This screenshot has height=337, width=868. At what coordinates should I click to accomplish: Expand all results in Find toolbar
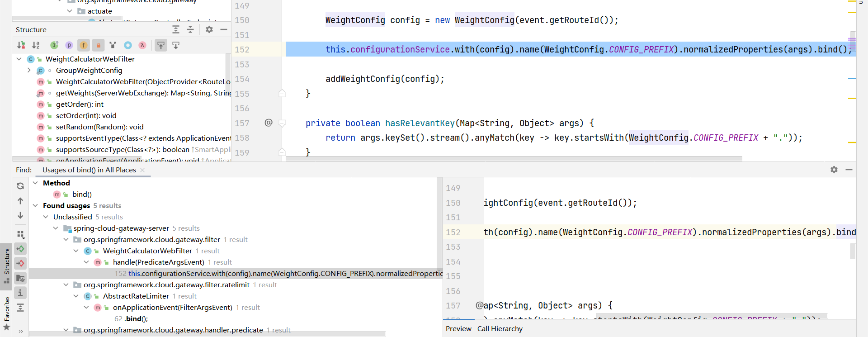[20, 308]
